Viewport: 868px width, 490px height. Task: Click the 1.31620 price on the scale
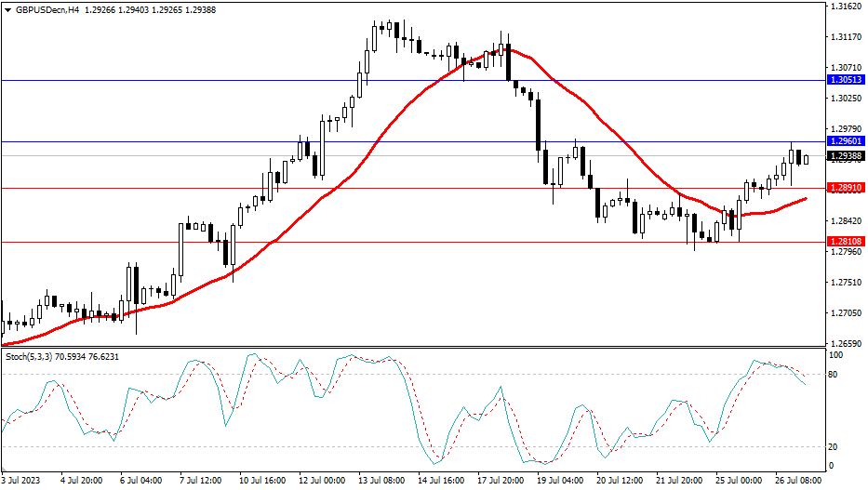[x=846, y=7]
